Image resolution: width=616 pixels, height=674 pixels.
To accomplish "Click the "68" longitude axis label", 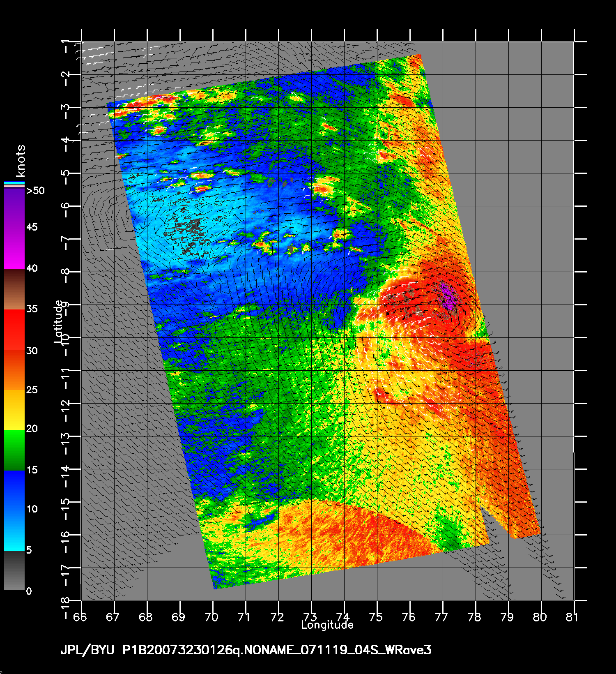I will coord(145,617).
